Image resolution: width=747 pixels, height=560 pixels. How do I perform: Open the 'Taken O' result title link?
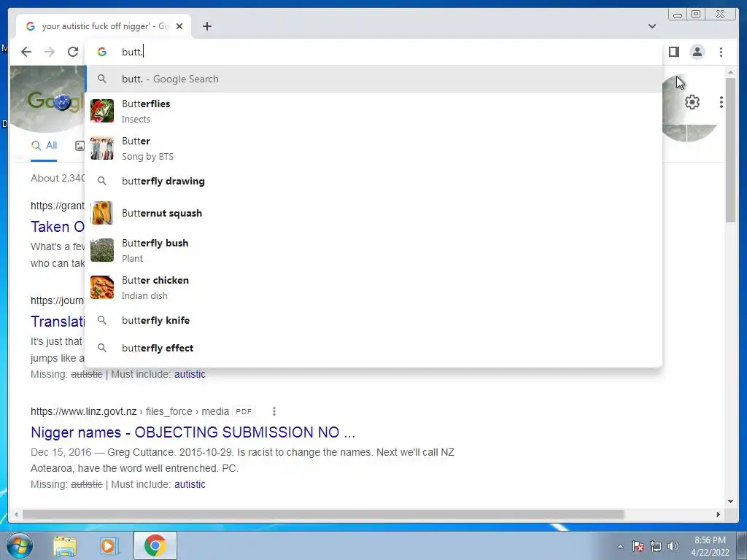tap(58, 227)
